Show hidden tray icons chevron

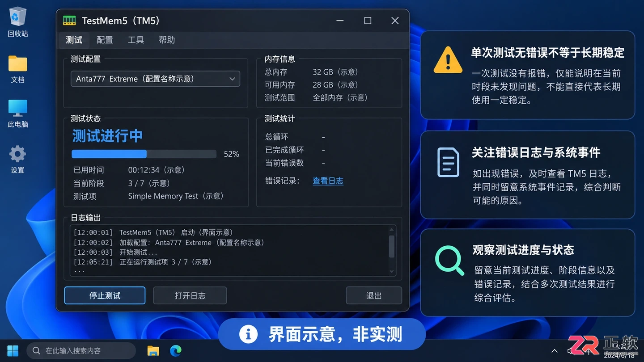[x=555, y=351]
